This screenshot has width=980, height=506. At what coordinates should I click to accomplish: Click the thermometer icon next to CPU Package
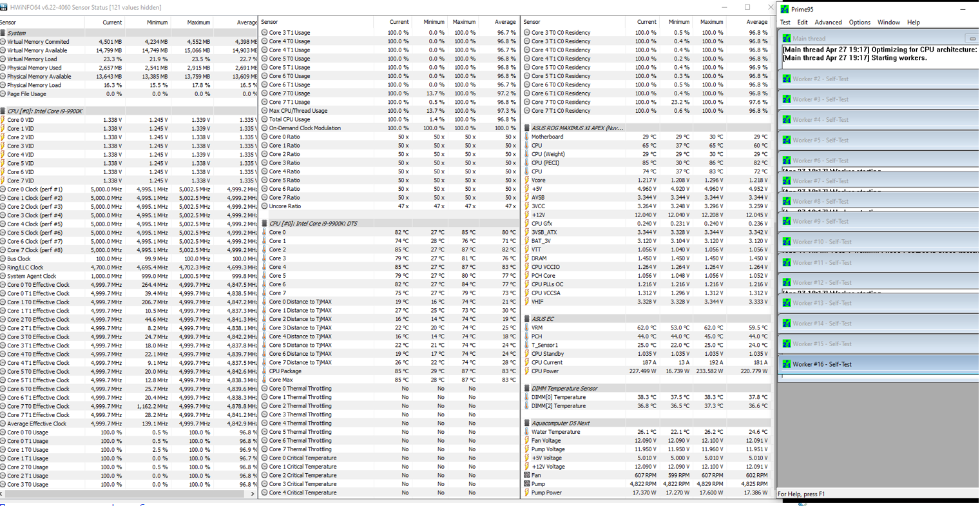265,371
